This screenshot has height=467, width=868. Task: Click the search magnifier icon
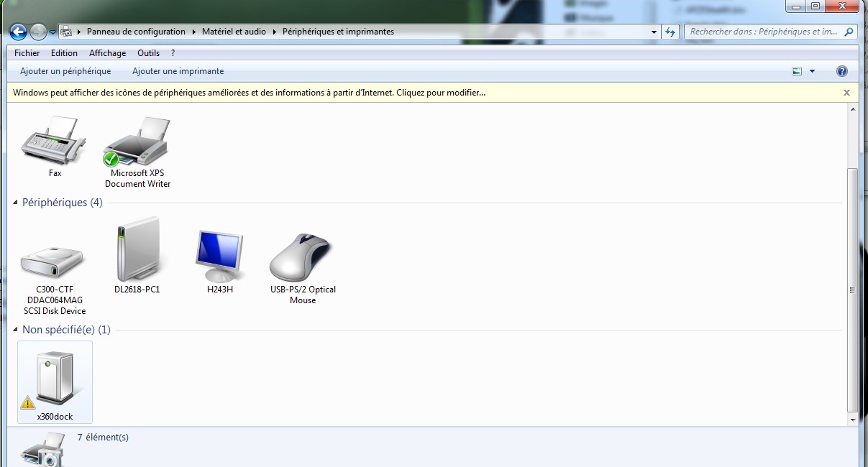(x=849, y=32)
